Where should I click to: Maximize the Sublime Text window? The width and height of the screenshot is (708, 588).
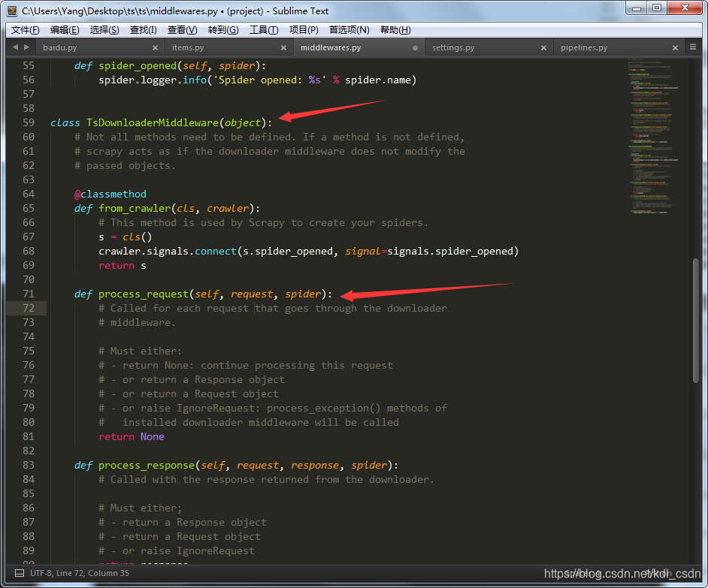[657, 8]
